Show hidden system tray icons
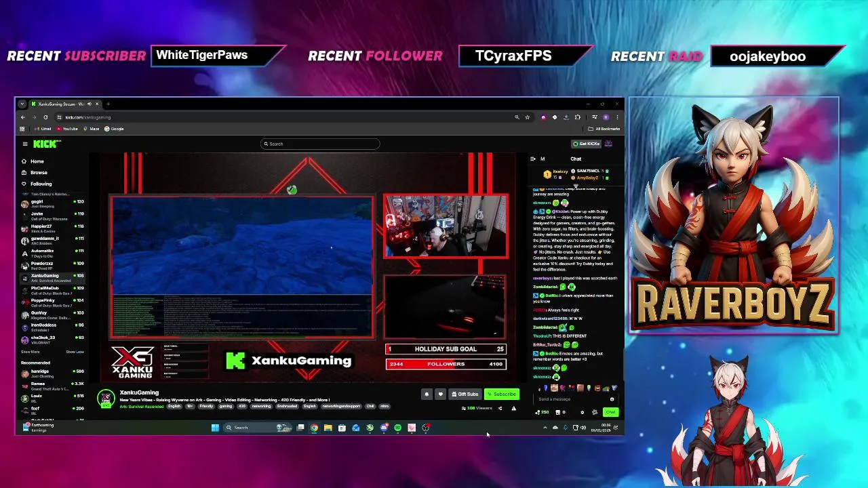 tap(545, 428)
